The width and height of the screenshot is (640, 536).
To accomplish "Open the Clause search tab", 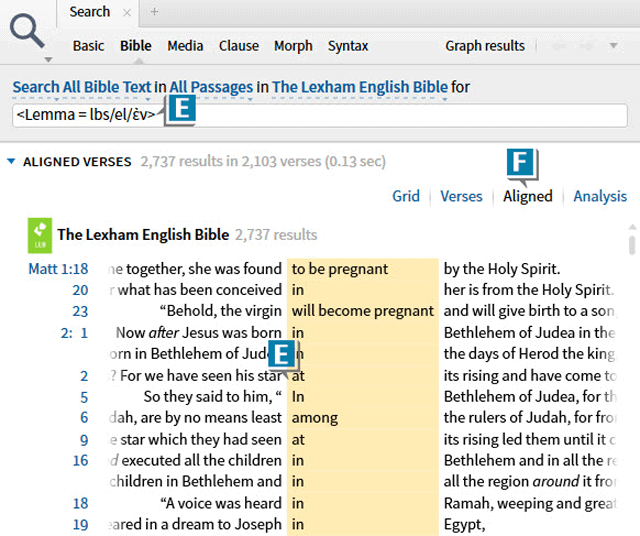I will pos(239,46).
